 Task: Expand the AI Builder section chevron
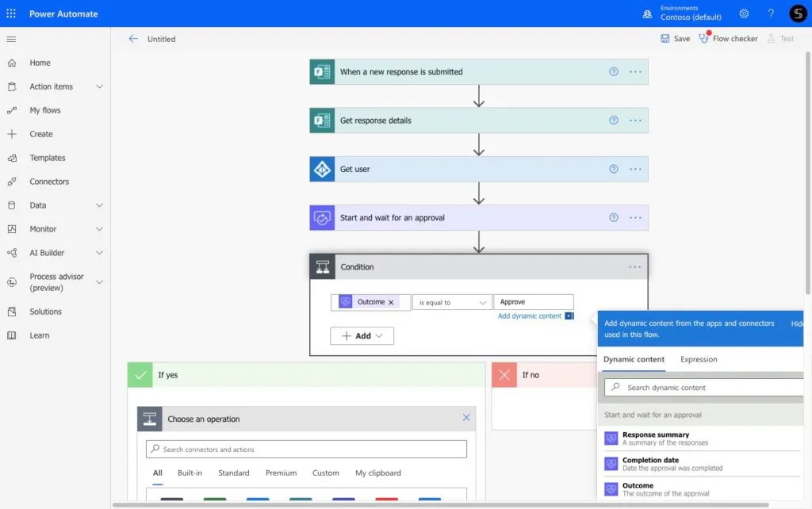coord(99,253)
